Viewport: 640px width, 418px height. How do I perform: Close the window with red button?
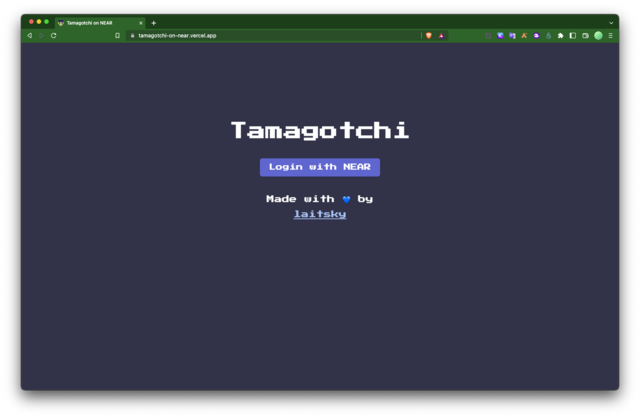click(31, 22)
